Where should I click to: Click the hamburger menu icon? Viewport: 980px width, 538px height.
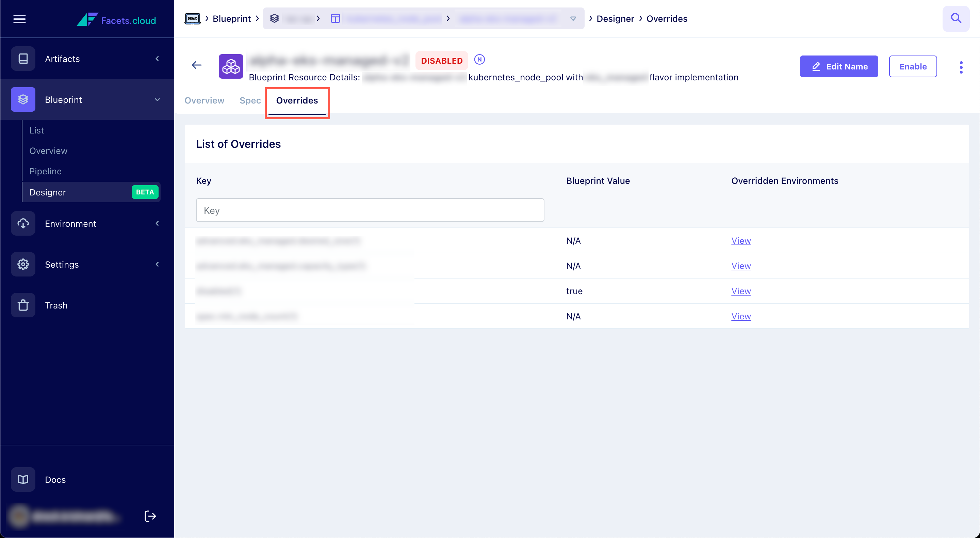(x=19, y=19)
